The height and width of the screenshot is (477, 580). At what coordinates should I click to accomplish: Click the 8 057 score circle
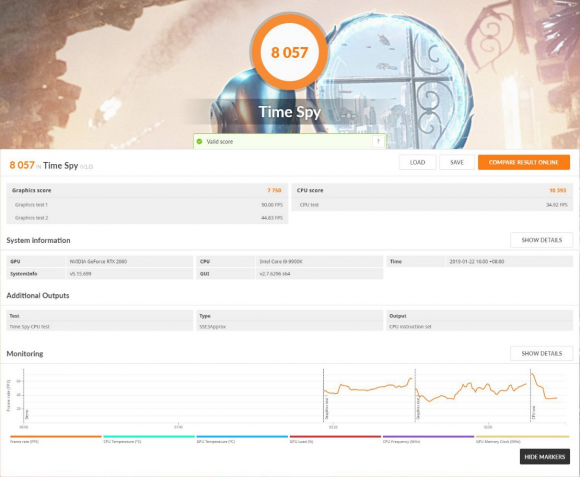(x=289, y=52)
